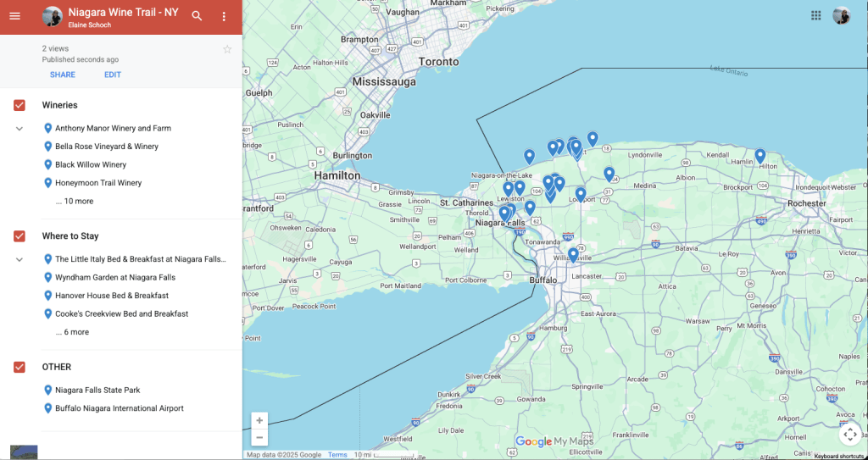Uncheck the OTHER layer checkbox
This screenshot has height=460, width=868.
pyautogui.click(x=19, y=367)
